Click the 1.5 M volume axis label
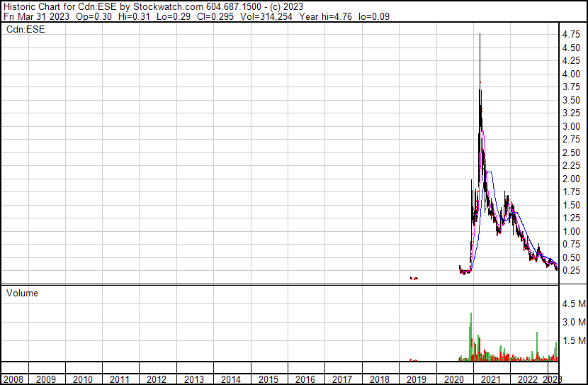 coord(573,340)
